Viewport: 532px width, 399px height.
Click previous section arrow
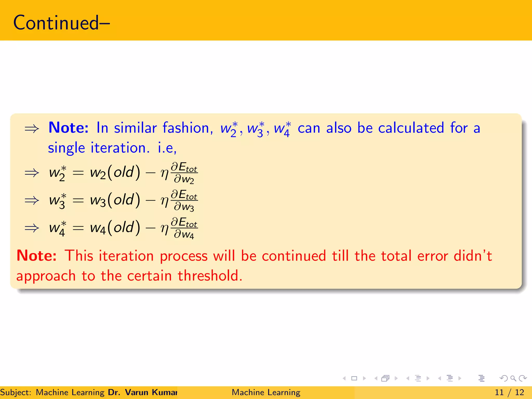pos(440,378)
